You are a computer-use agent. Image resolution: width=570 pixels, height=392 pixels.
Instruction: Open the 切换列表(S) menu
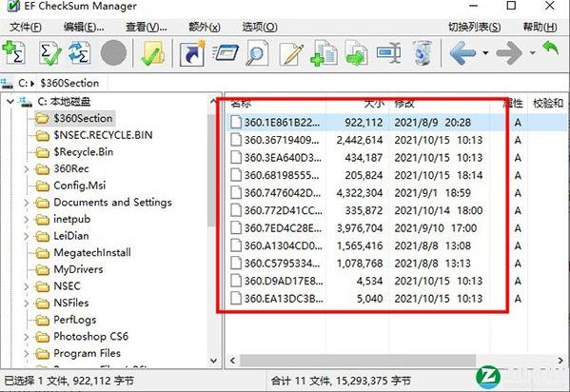[475, 27]
